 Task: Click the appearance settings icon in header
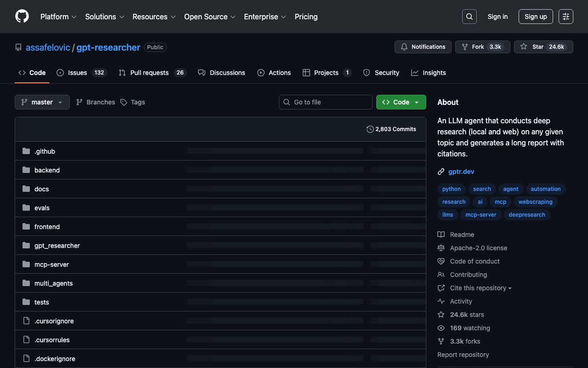pos(565,17)
